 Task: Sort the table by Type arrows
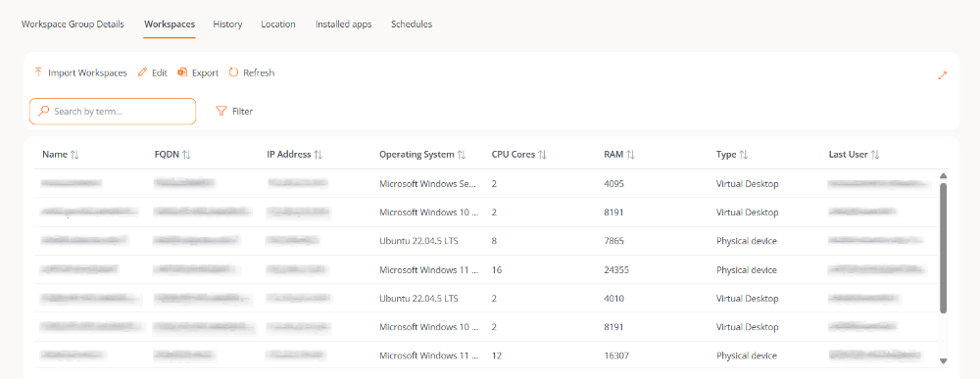point(744,155)
